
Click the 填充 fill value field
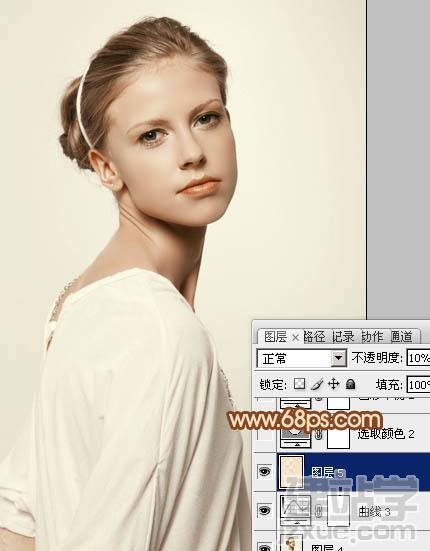tap(418, 385)
